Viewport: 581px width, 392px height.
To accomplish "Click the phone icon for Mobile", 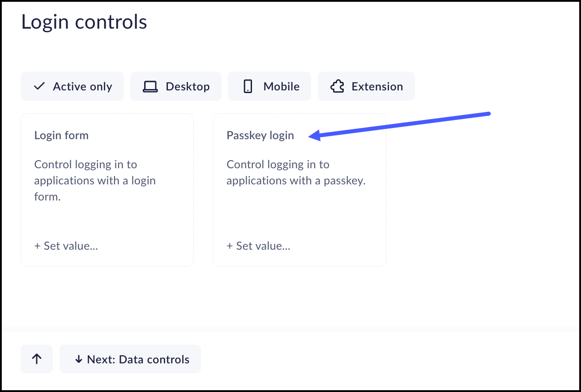I will pos(248,86).
